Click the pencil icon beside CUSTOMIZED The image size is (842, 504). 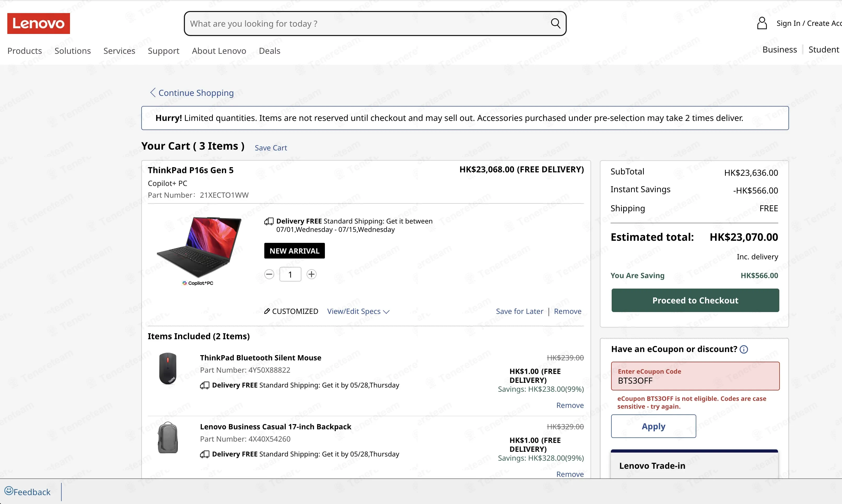(267, 311)
